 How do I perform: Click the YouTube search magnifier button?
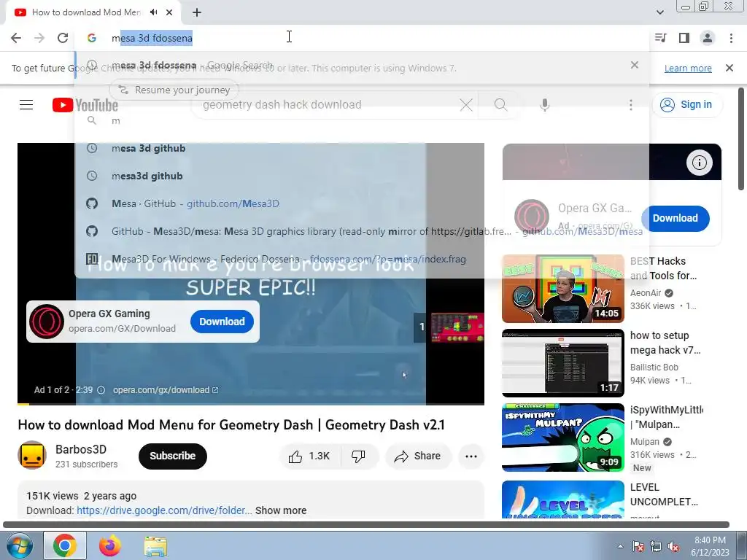tap(500, 105)
